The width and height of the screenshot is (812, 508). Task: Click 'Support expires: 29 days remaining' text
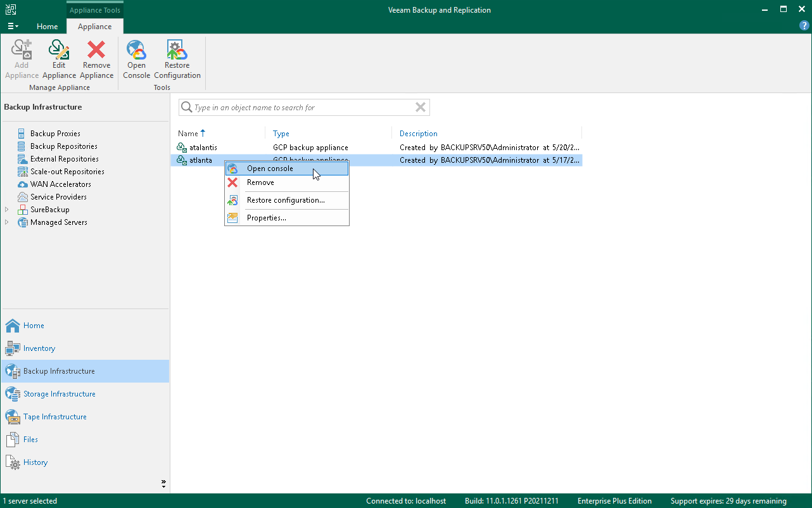click(728, 501)
